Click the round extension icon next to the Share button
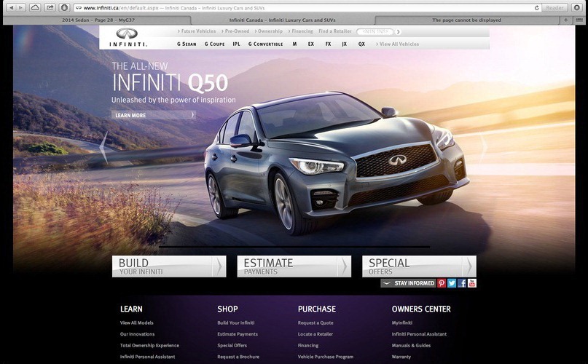Viewport: 588px width, 364px height. pos(64,7)
